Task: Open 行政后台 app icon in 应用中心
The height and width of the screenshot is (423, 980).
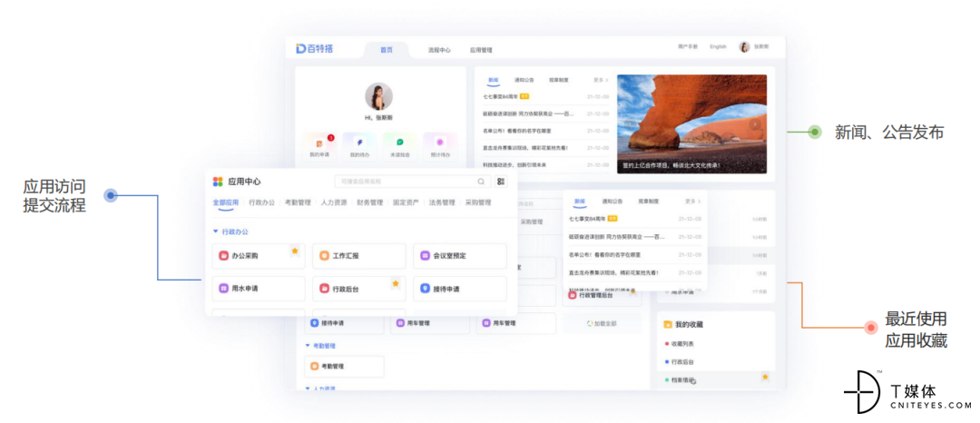Action: click(324, 289)
